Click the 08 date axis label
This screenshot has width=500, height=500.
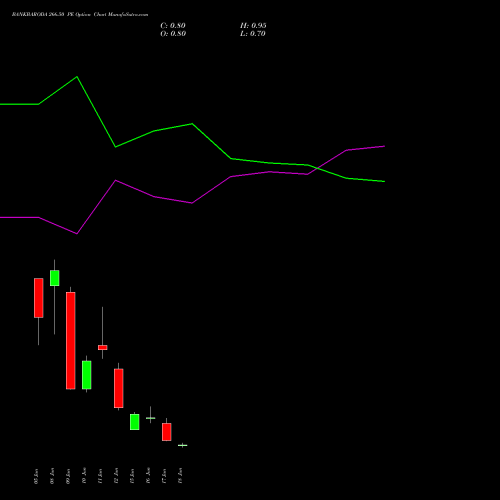click(x=52, y=476)
